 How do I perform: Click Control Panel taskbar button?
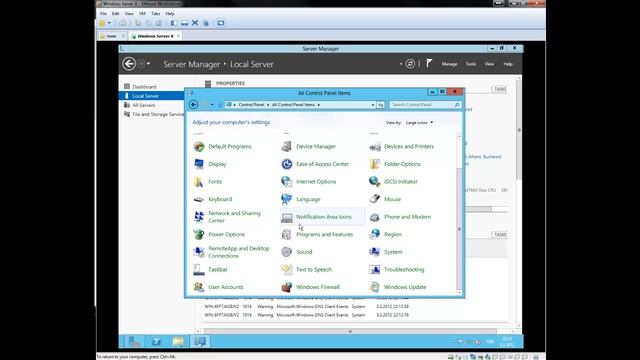point(200,341)
